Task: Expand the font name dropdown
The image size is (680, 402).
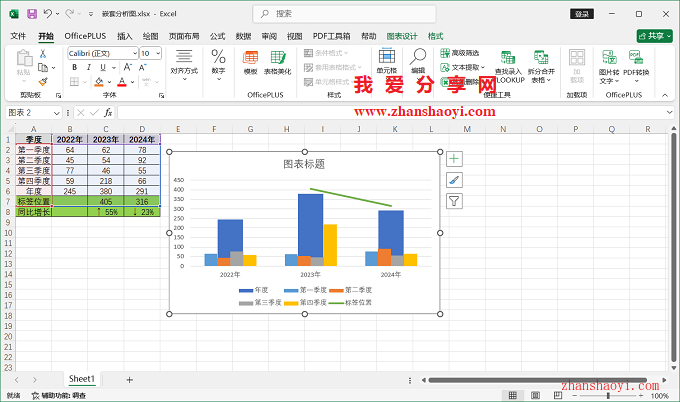Action: [x=134, y=53]
